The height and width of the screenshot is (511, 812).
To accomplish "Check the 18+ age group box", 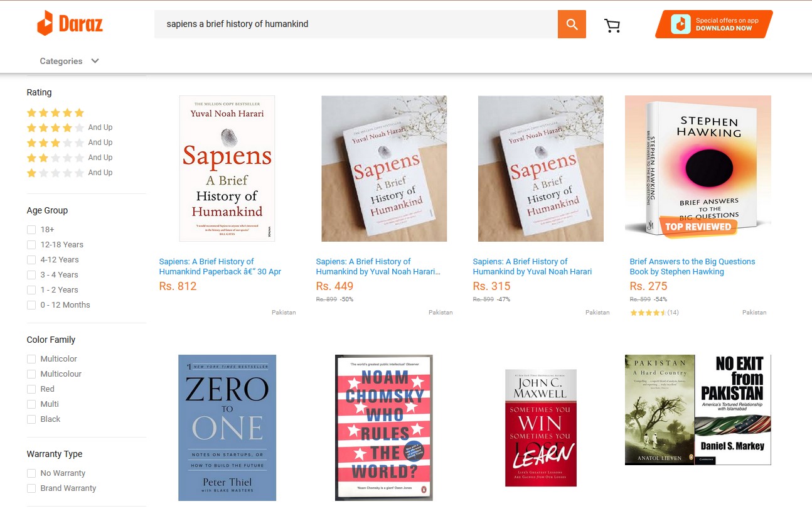I will tap(31, 230).
